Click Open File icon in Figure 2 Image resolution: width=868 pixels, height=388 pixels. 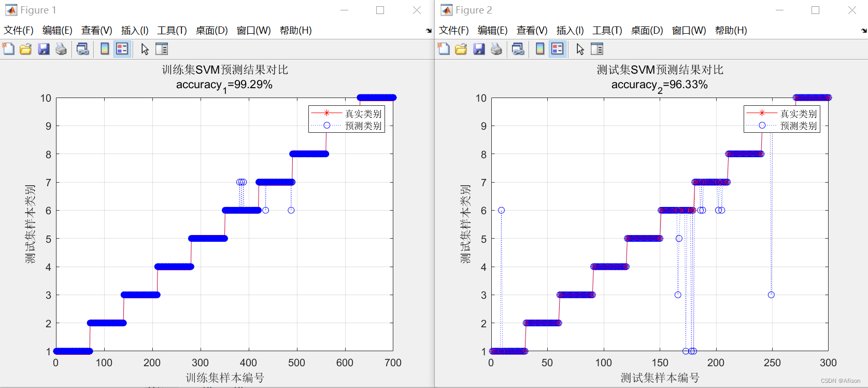pyautogui.click(x=461, y=49)
